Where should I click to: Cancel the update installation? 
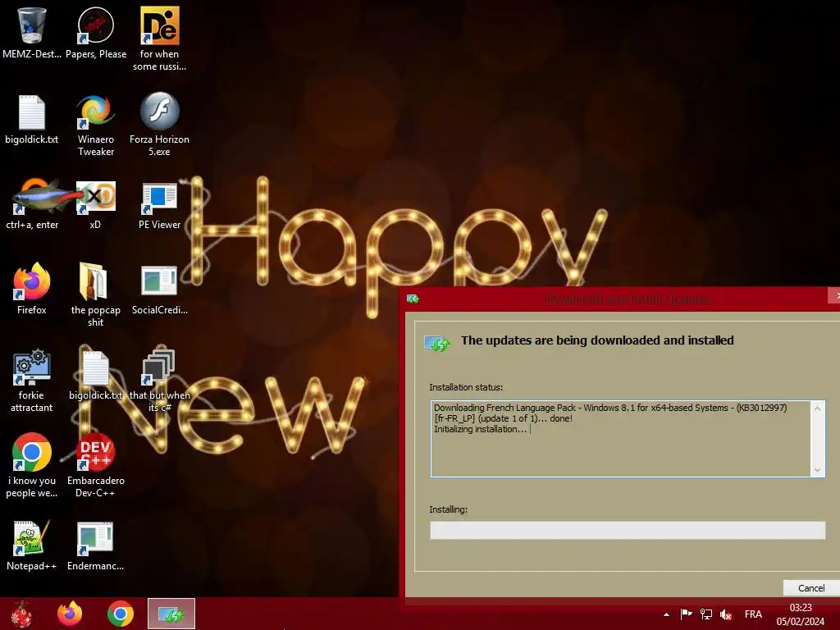[x=811, y=588]
